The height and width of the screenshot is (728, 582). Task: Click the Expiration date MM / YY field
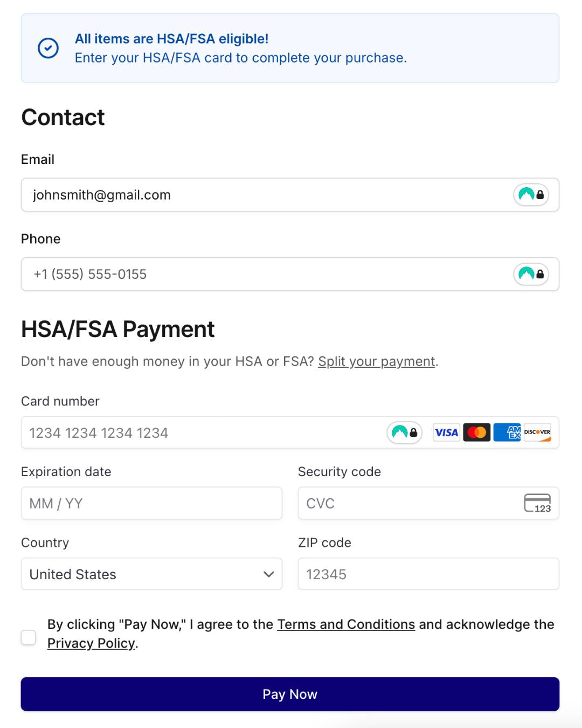[x=151, y=503]
